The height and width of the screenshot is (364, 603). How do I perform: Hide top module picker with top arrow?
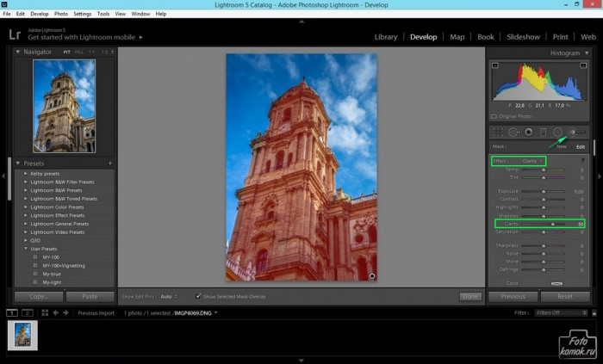[x=301, y=22]
